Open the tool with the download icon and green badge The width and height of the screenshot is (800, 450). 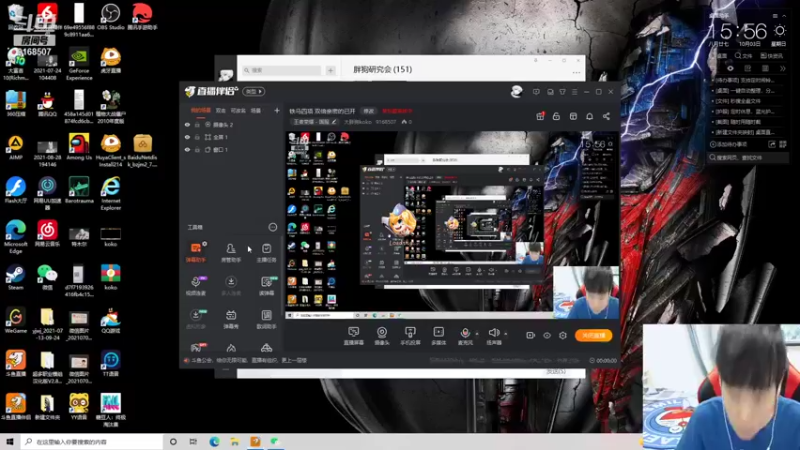(x=195, y=319)
